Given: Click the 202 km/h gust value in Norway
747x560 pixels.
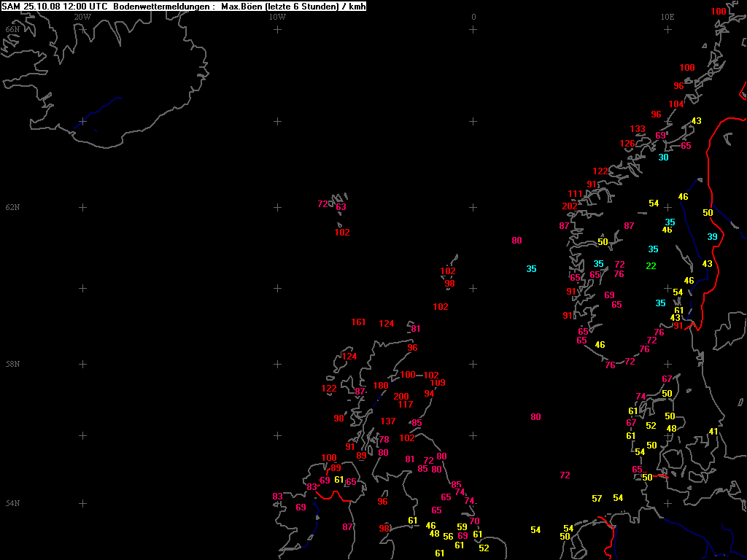Looking at the screenshot, I should click(569, 206).
